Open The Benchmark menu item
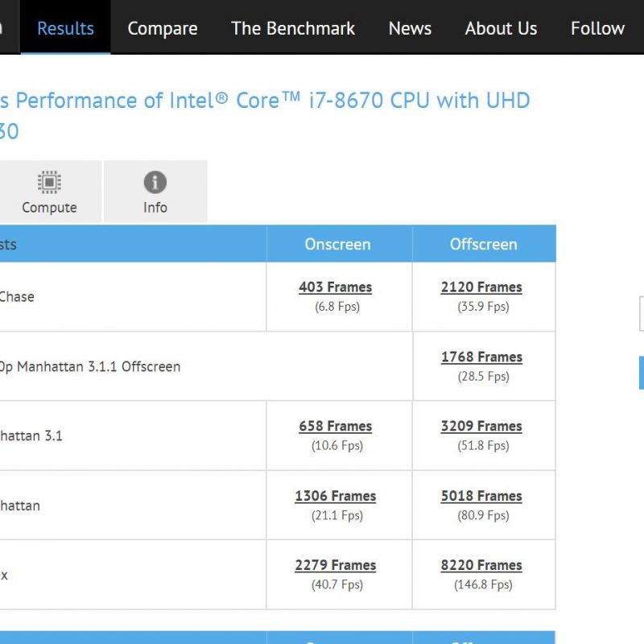 tap(293, 28)
